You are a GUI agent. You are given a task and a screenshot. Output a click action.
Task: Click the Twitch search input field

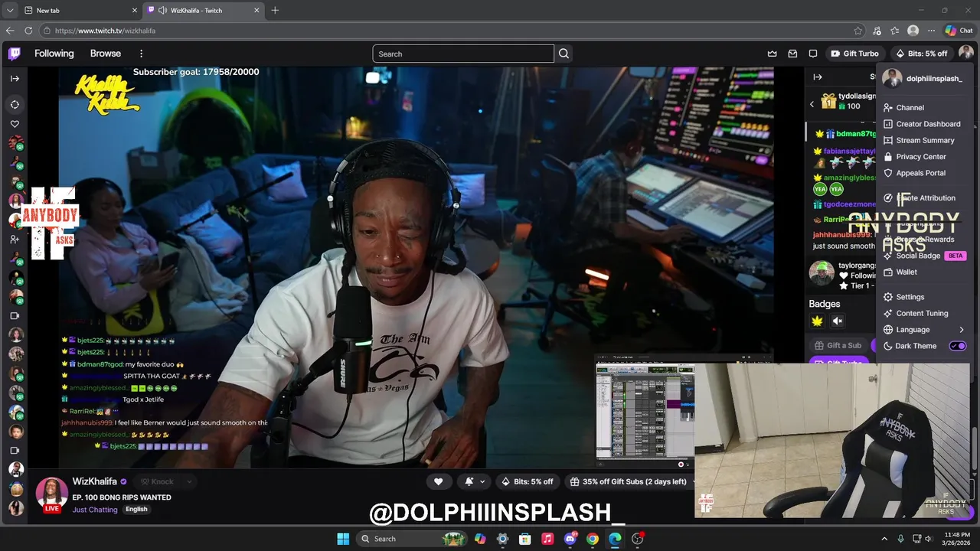[x=463, y=54]
